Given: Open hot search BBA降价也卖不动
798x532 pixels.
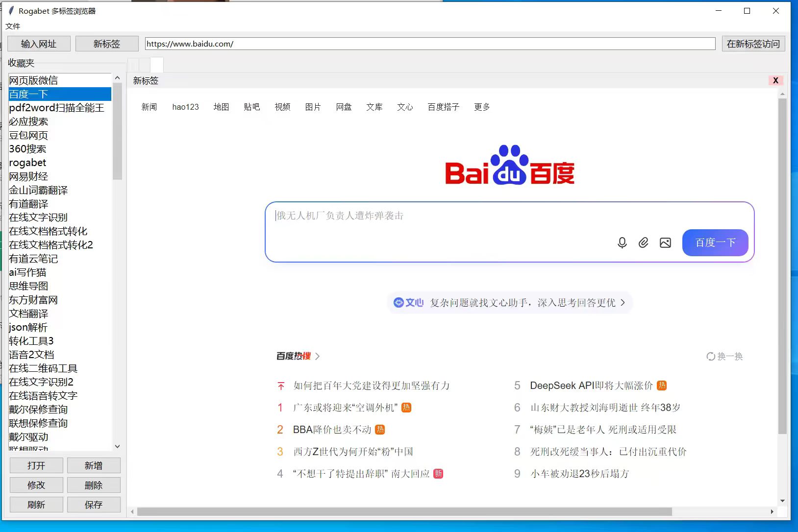Looking at the screenshot, I should point(332,430).
